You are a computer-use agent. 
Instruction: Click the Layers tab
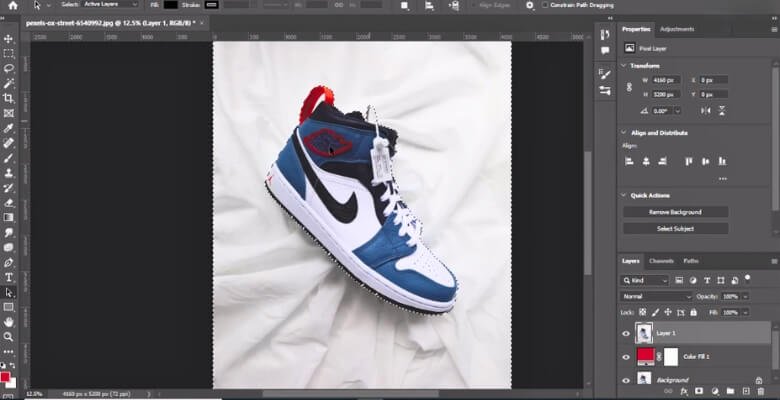point(630,261)
